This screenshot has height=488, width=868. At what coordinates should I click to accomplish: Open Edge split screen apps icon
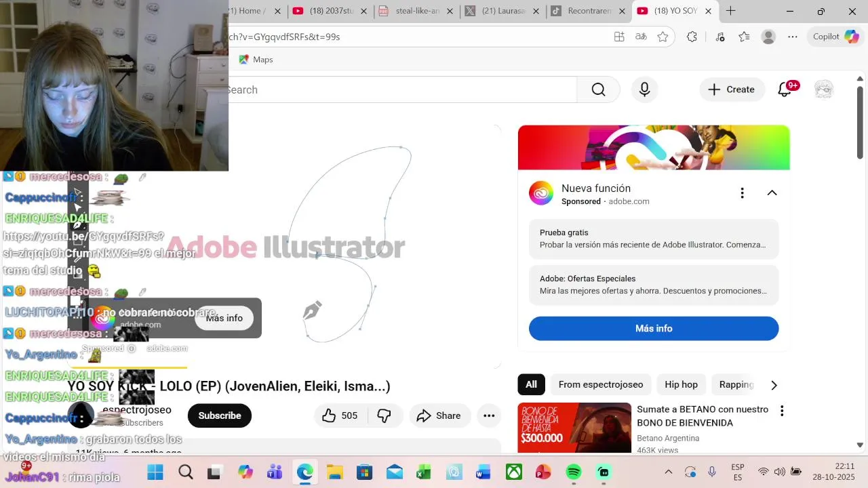coord(619,37)
